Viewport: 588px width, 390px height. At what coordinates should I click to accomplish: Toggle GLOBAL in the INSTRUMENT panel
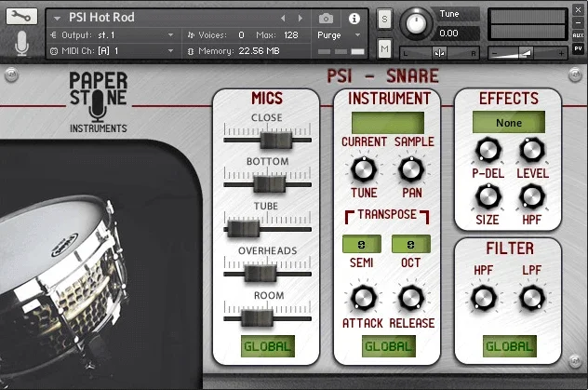click(388, 346)
